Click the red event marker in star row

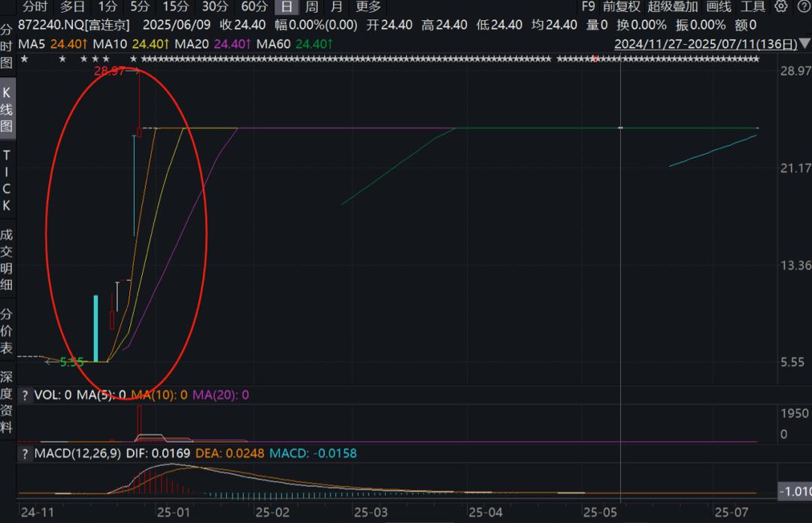(x=595, y=59)
